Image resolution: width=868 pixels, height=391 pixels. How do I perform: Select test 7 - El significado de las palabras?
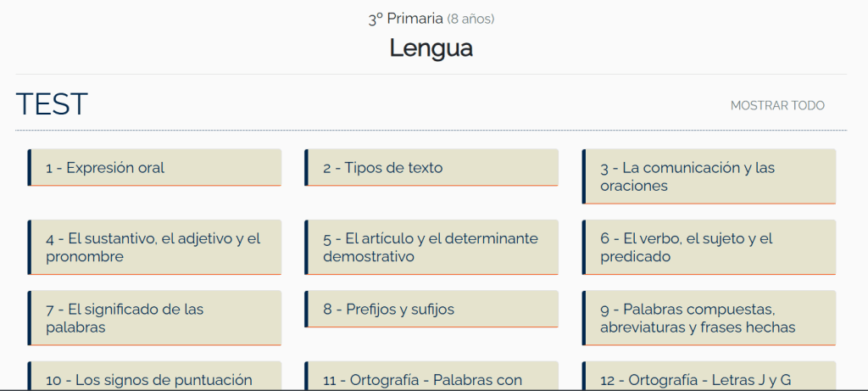pos(154,318)
